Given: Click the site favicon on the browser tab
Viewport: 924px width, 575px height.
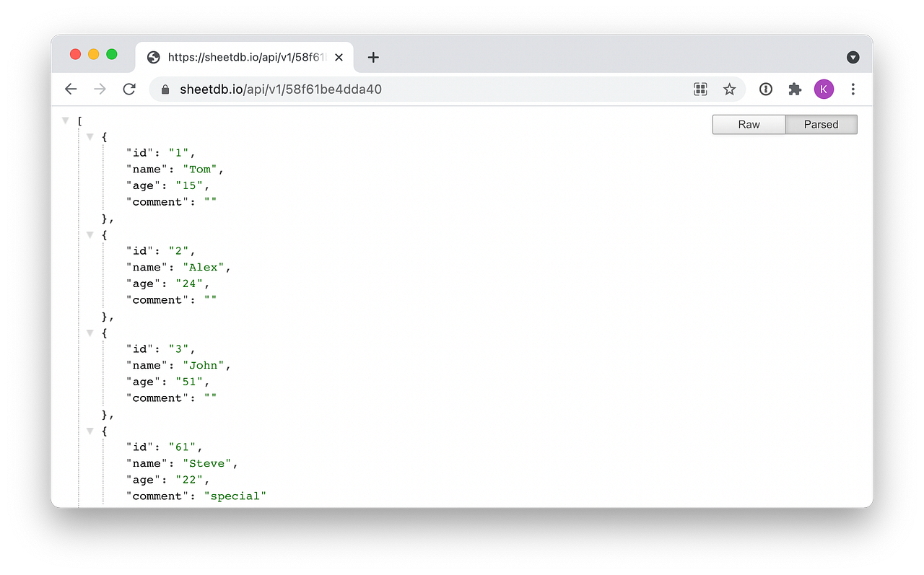Looking at the screenshot, I should (152, 57).
